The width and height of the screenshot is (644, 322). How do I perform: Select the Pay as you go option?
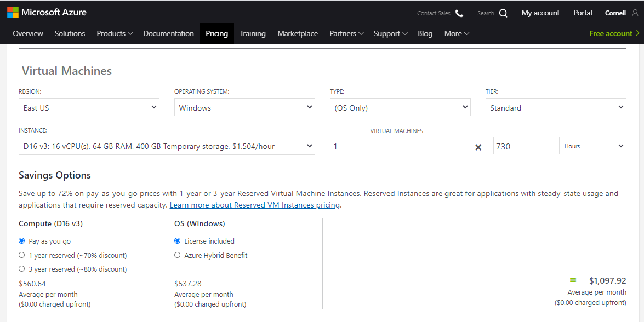point(22,241)
